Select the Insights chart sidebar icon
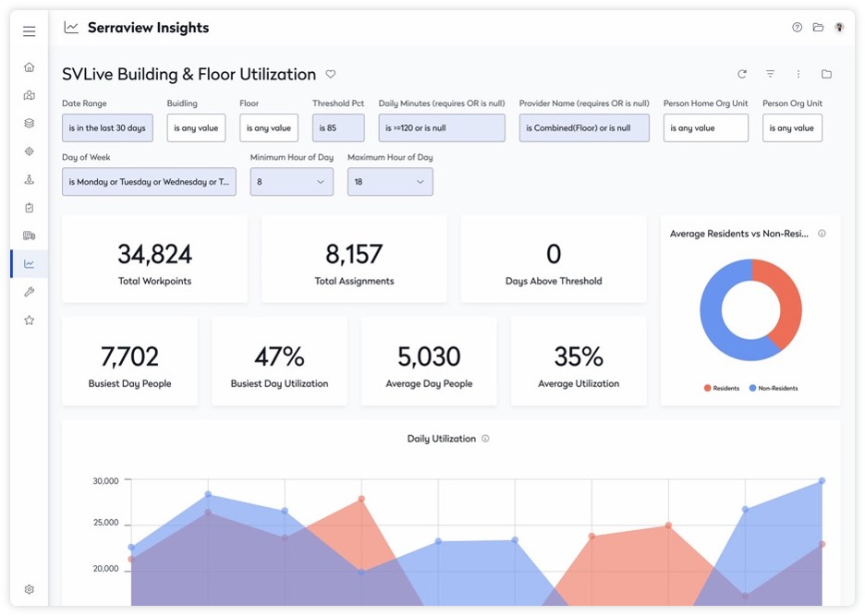The height and width of the screenshot is (616, 865). coord(30,263)
